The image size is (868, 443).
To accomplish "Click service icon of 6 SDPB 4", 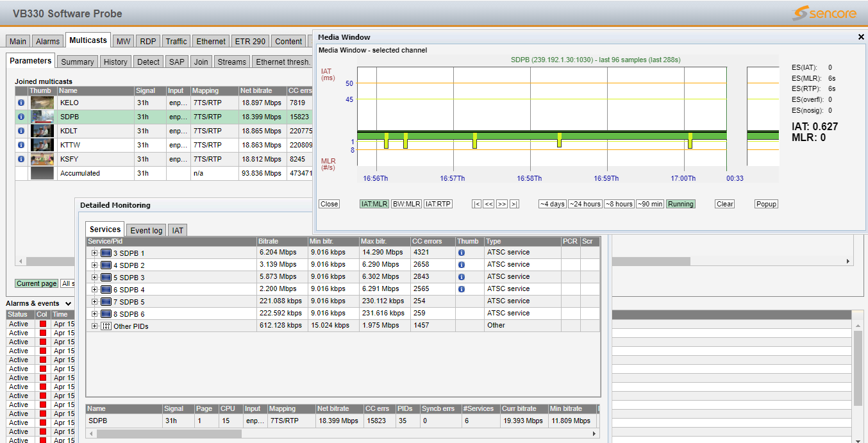I will click(x=106, y=289).
